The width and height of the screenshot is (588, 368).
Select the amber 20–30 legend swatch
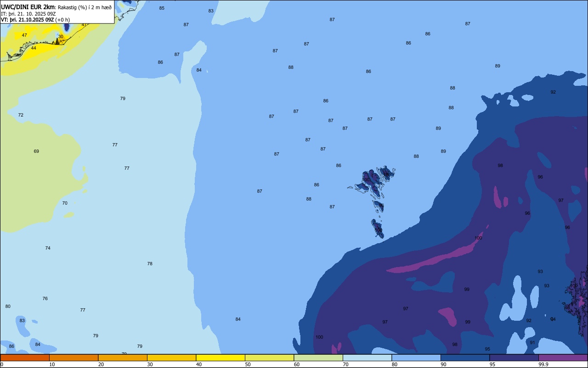tap(123, 357)
